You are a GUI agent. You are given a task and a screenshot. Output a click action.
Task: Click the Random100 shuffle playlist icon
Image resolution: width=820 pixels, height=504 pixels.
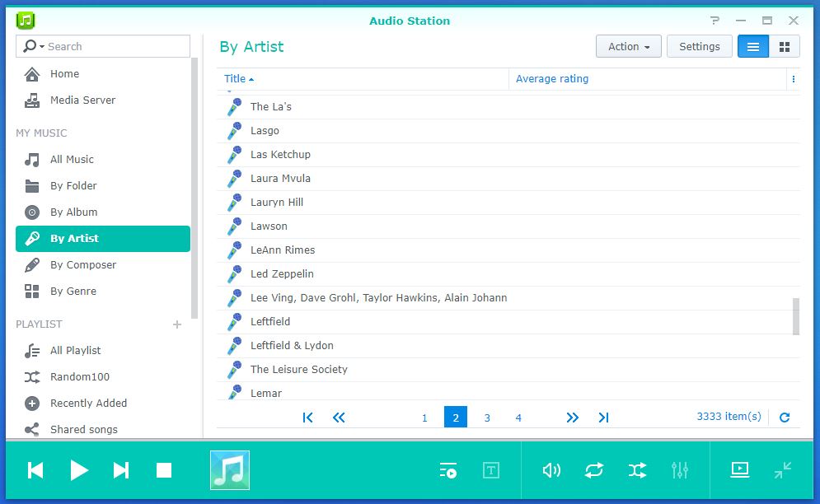coord(32,377)
